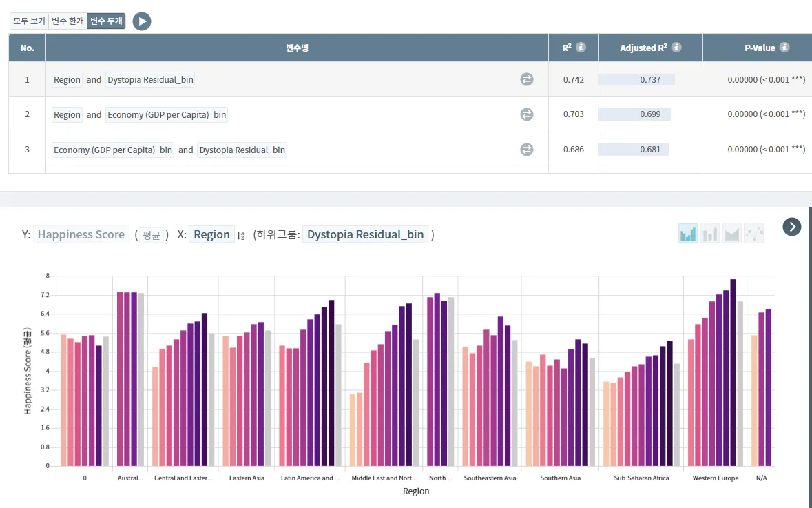This screenshot has width=812, height=508.
Task: Click the Southern Asia axis label
Action: coord(561,478)
